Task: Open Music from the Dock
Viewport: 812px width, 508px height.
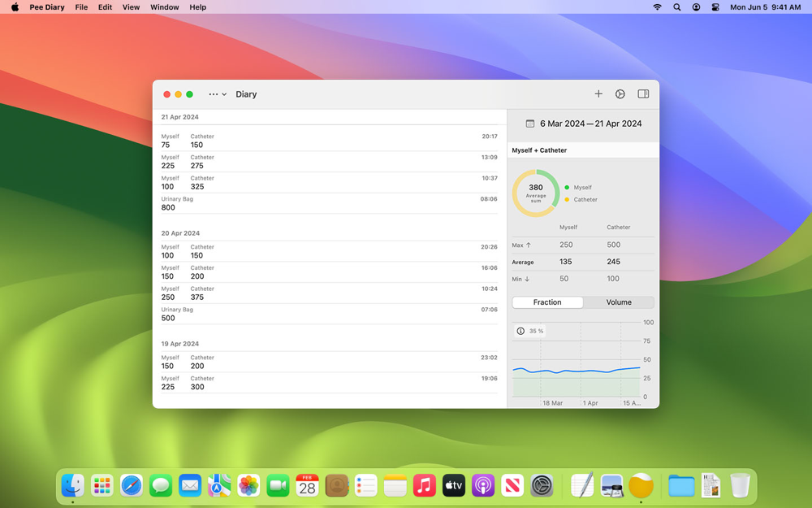Action: tap(424, 486)
